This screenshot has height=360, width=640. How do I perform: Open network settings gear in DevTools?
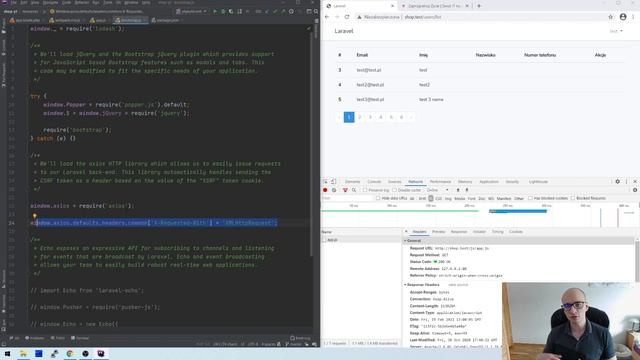point(635,190)
